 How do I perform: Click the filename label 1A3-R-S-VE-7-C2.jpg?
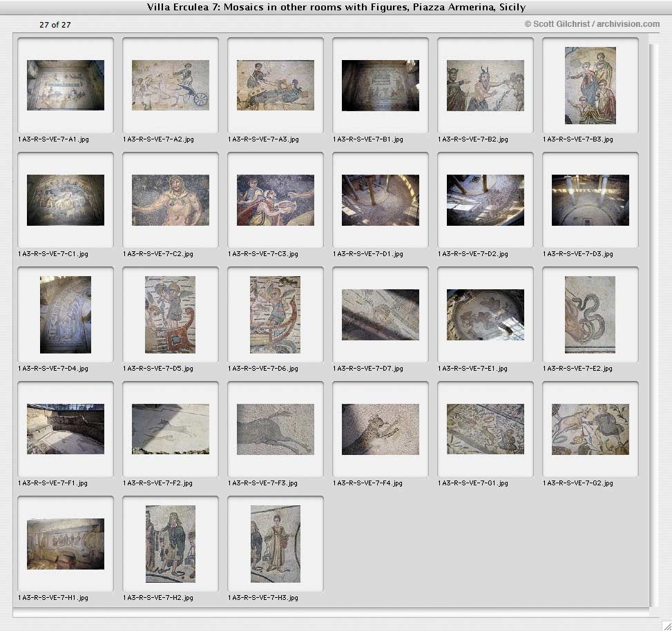(x=158, y=254)
